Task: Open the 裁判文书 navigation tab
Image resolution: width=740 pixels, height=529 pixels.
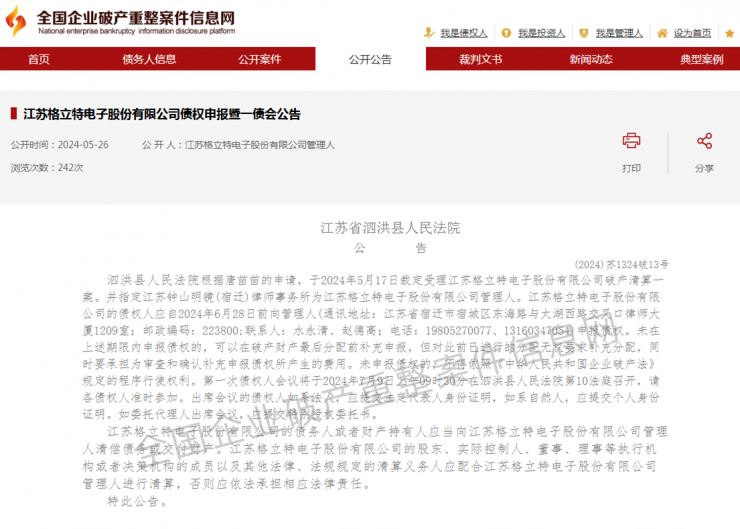Action: 480,60
